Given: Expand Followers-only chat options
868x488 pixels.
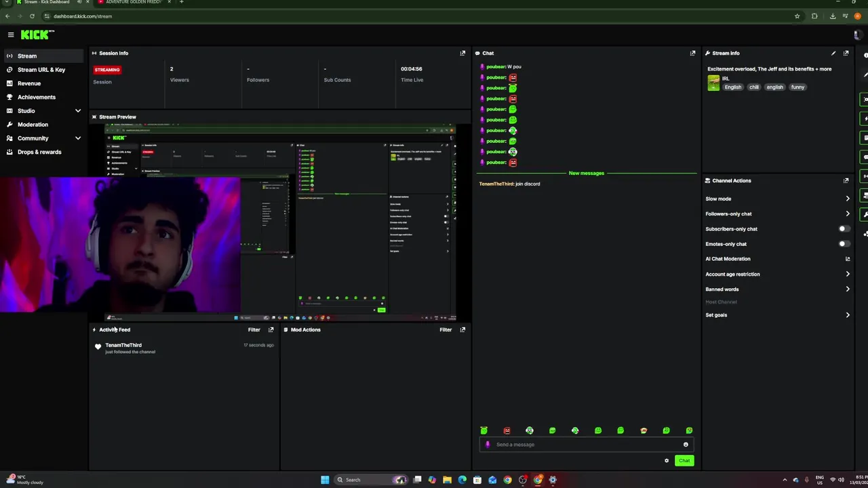Looking at the screenshot, I should (847, 213).
